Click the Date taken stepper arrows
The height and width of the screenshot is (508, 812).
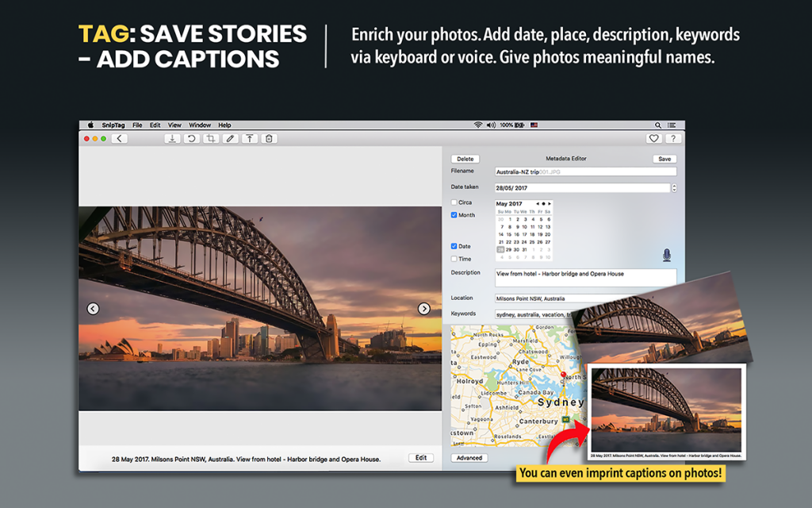point(674,188)
